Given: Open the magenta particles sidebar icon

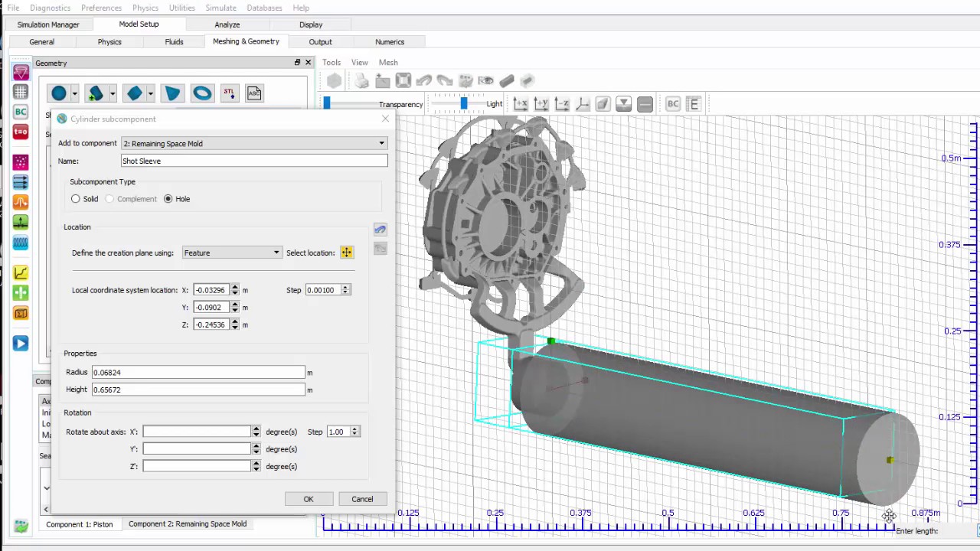Looking at the screenshot, I should click(x=21, y=162).
